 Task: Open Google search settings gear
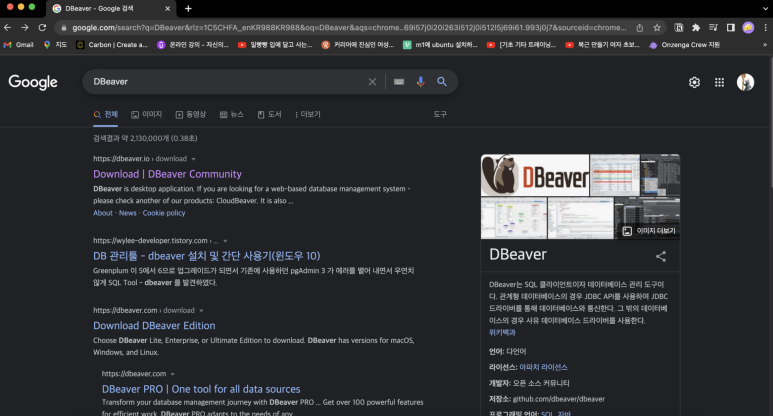(x=694, y=82)
